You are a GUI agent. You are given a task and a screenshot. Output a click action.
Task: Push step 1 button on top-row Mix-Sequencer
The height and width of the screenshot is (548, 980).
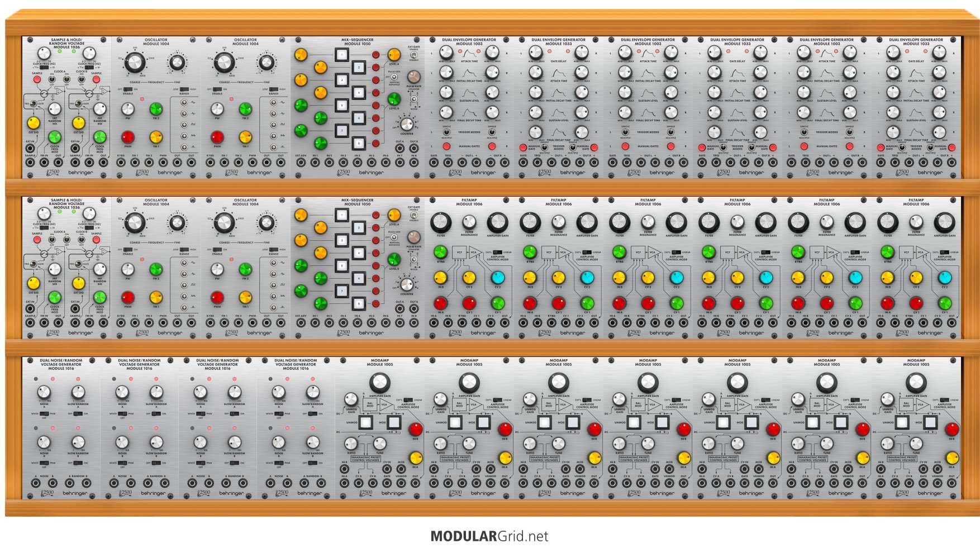pyautogui.click(x=342, y=55)
